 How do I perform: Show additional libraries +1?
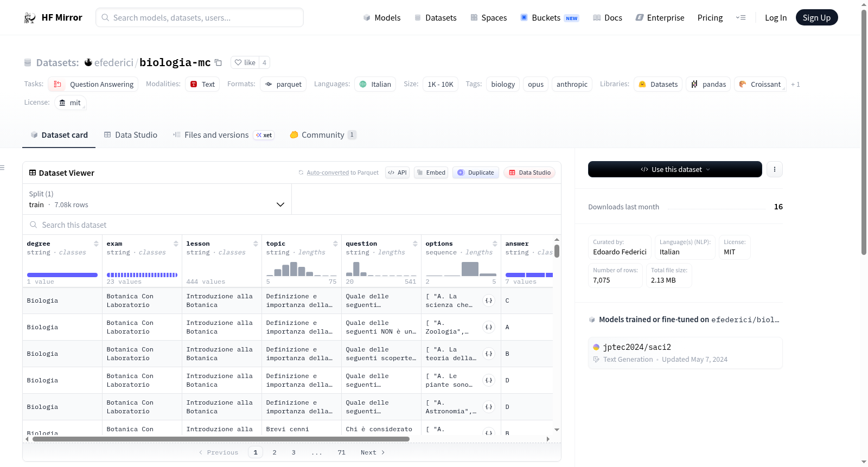coord(795,84)
